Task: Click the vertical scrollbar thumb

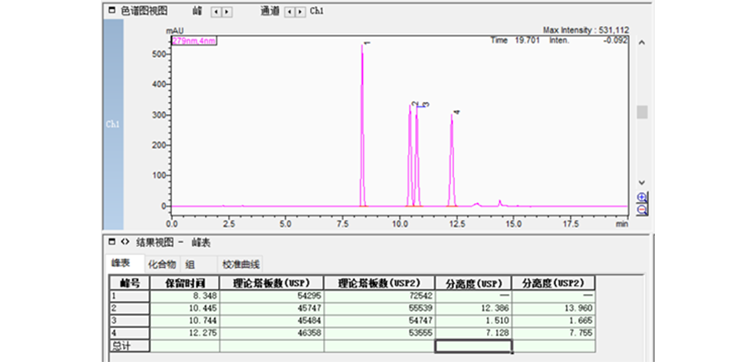Action: coord(642,112)
